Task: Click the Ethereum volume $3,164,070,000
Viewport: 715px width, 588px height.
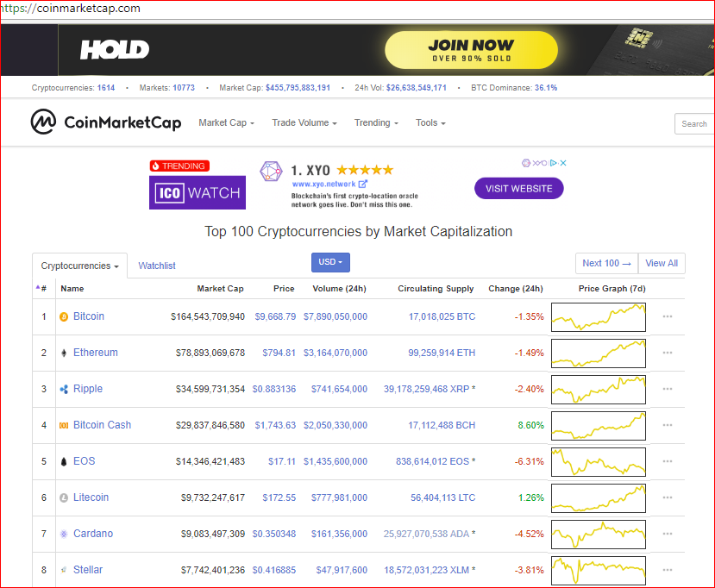Action: click(x=336, y=353)
